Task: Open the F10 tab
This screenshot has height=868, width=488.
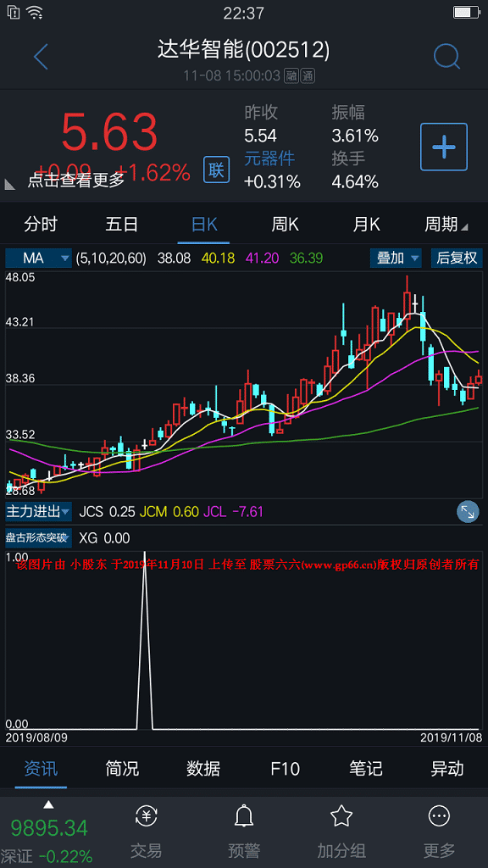Action: coord(285,768)
